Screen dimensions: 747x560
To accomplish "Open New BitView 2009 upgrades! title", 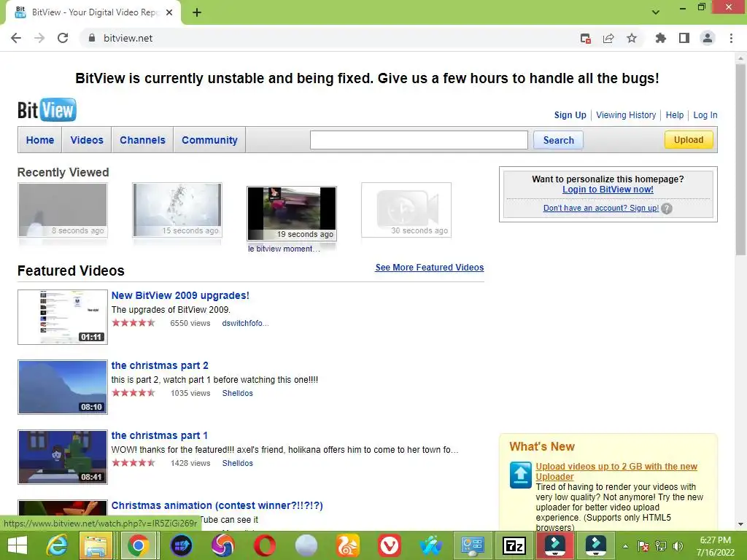I will (180, 295).
